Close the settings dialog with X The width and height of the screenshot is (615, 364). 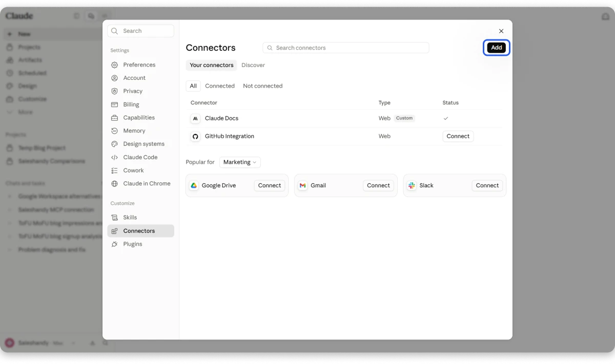tap(501, 31)
